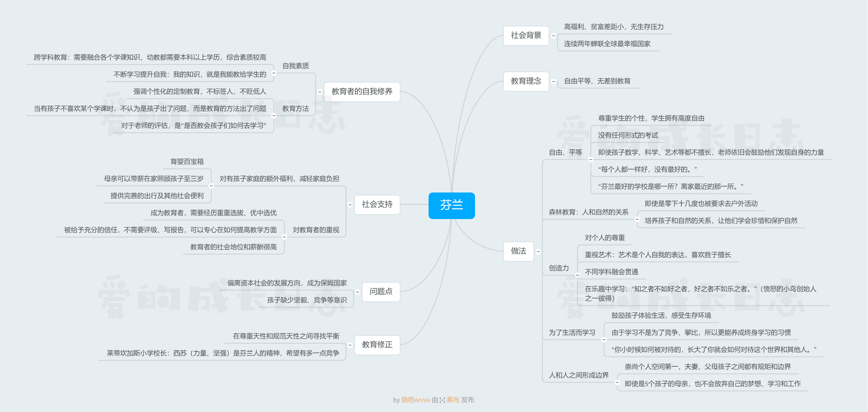Image resolution: width=868 pixels, height=412 pixels.
Task: Select the 教育修正 node
Action: pos(377,345)
